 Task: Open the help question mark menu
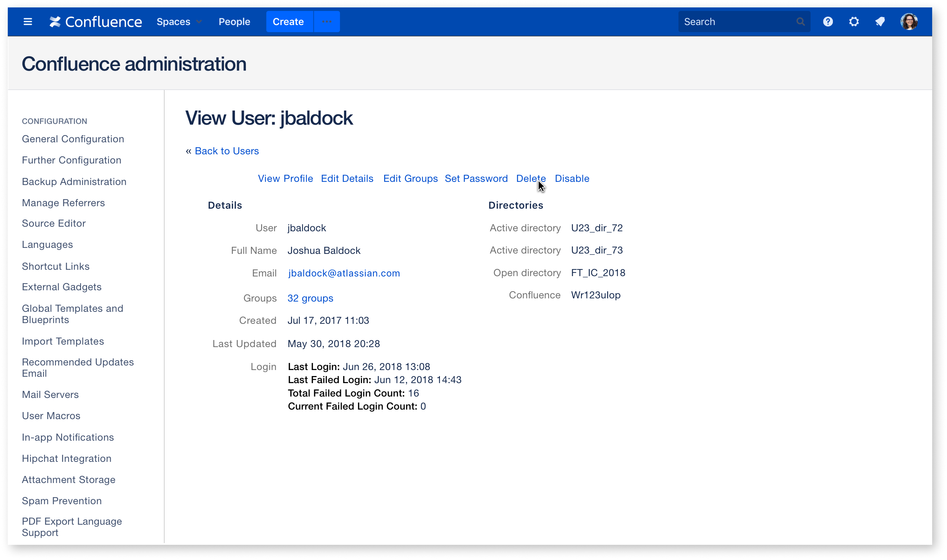click(828, 22)
